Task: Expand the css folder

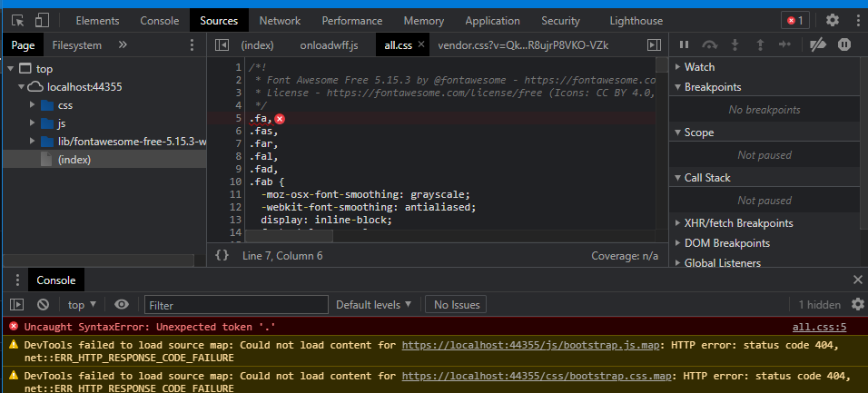Action: tap(33, 105)
